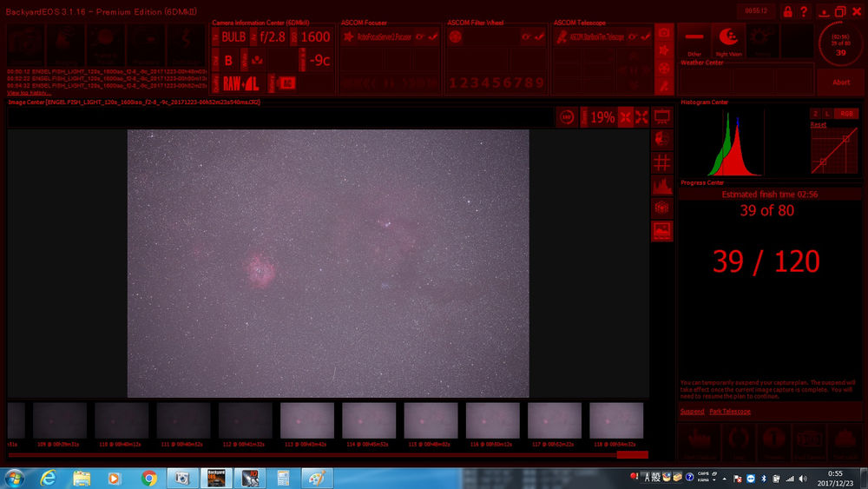Rotate image with the 180 icon
The width and height of the screenshot is (868, 489).
[x=566, y=117]
